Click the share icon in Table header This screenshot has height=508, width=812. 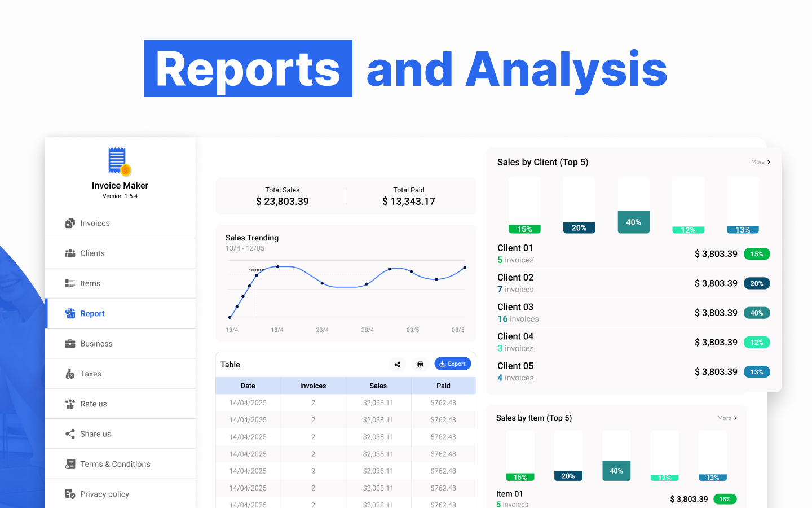click(398, 364)
